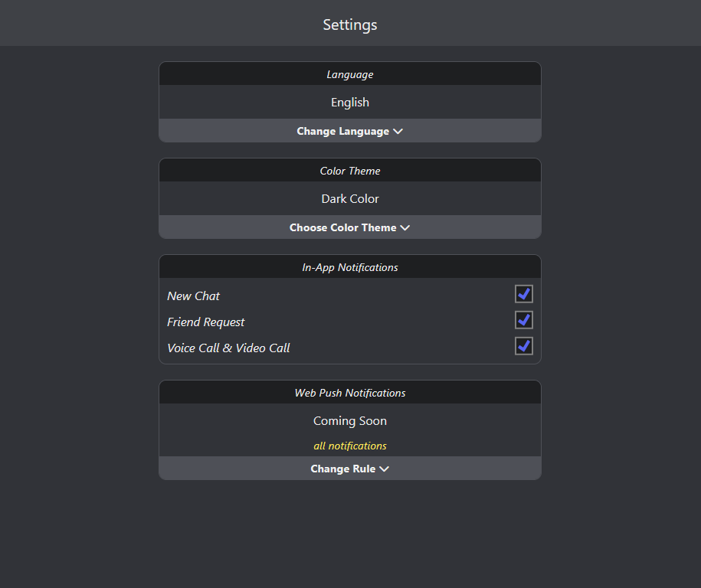Toggle the New Chat notification checkbox
Viewport: 701px width, 588px height.
point(523,294)
